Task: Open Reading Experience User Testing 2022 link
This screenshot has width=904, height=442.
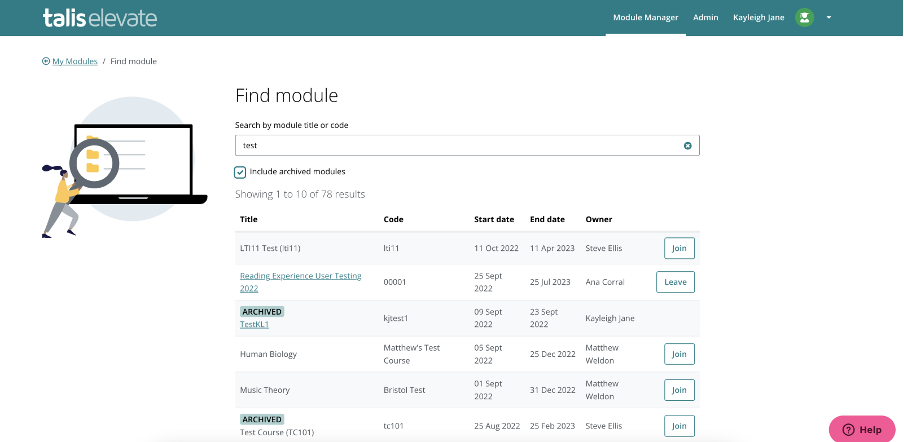Action: [300, 282]
